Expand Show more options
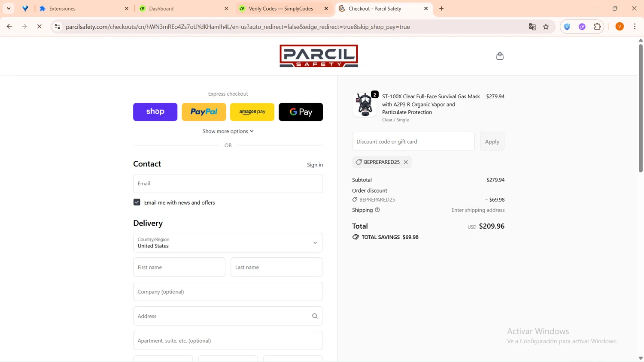 pyautogui.click(x=228, y=131)
